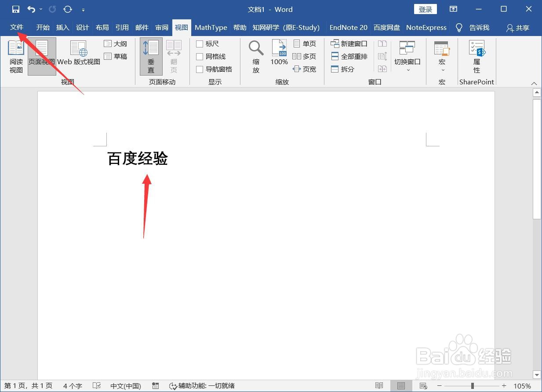Open the 宏 macros dropdown
542x392 pixels.
pos(442,57)
